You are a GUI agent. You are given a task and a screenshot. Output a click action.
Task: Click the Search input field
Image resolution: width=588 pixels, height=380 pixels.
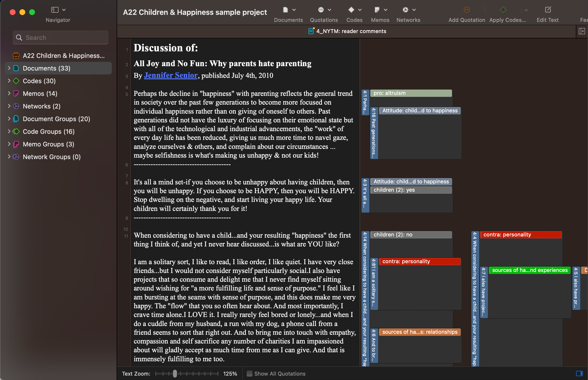coord(60,37)
